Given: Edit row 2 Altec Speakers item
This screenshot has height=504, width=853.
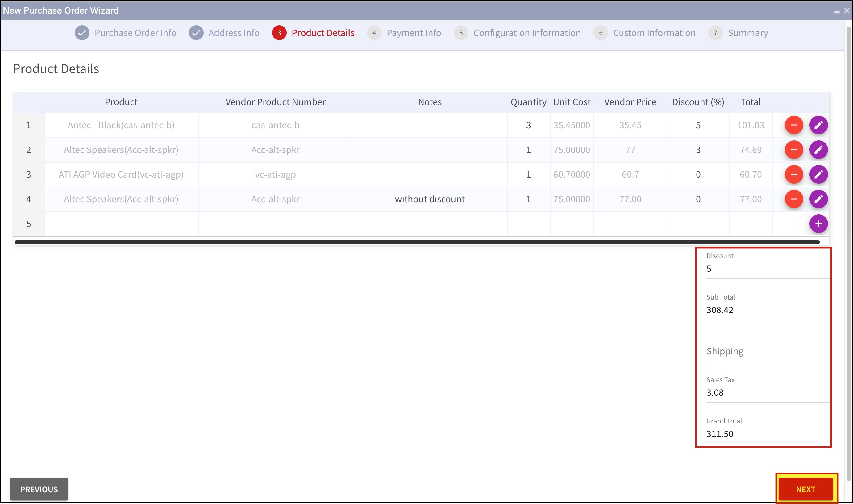Looking at the screenshot, I should (x=818, y=150).
